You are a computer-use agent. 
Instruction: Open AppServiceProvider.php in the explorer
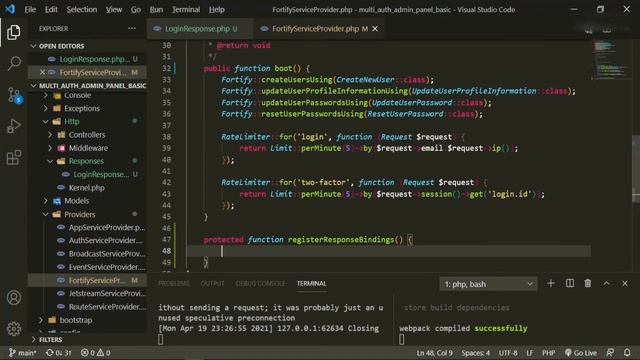[x=87, y=227]
